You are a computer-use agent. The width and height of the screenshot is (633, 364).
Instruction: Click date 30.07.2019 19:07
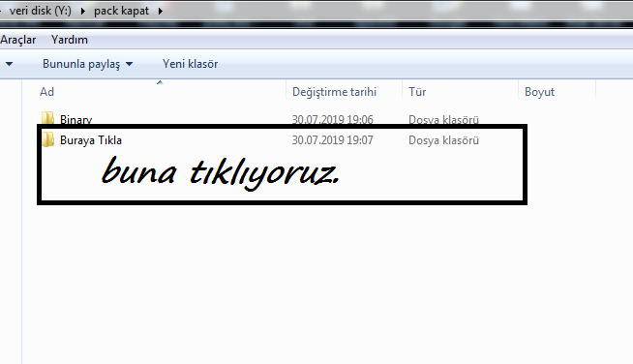[332, 140]
